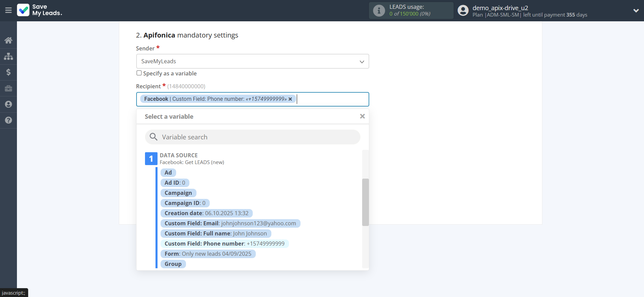
Task: Click the Save My Leads logo
Action: [40, 10]
